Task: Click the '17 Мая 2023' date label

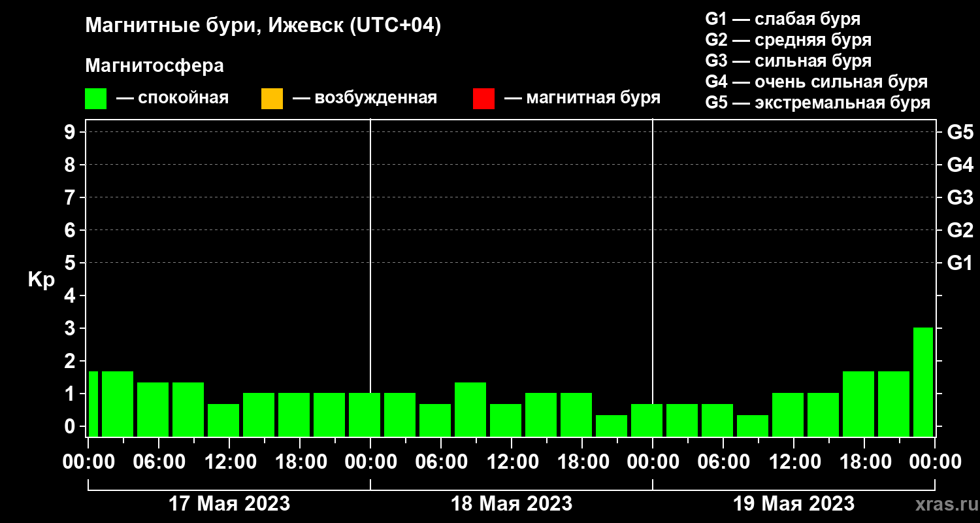Action: (x=229, y=503)
